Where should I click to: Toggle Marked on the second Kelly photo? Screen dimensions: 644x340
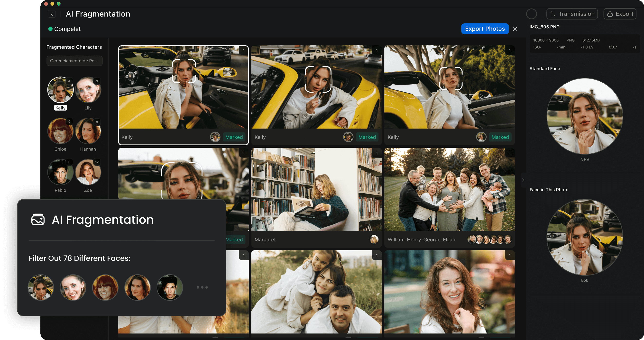(x=367, y=137)
